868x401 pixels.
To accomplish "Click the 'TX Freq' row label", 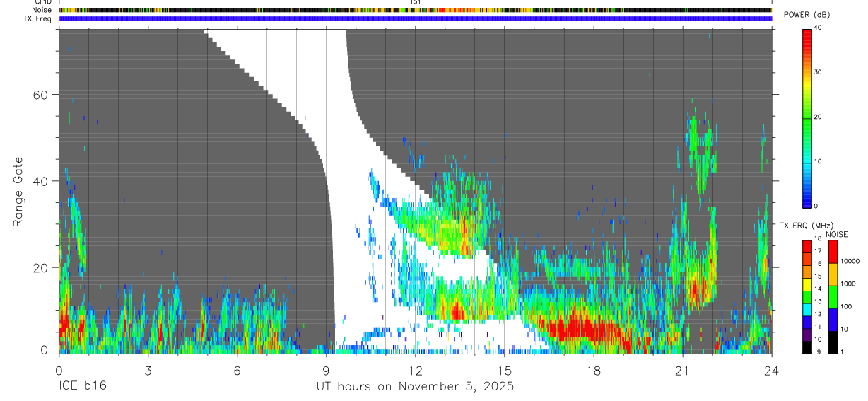I will click(37, 18).
